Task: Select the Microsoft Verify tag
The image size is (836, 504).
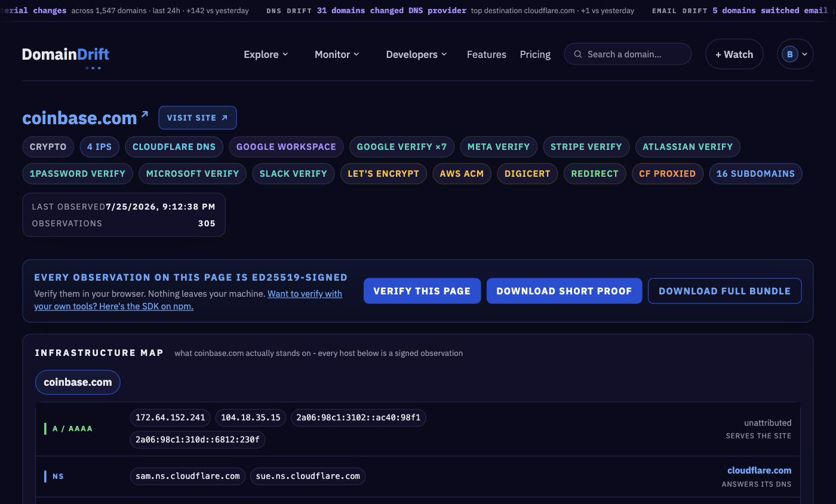Action: (192, 174)
